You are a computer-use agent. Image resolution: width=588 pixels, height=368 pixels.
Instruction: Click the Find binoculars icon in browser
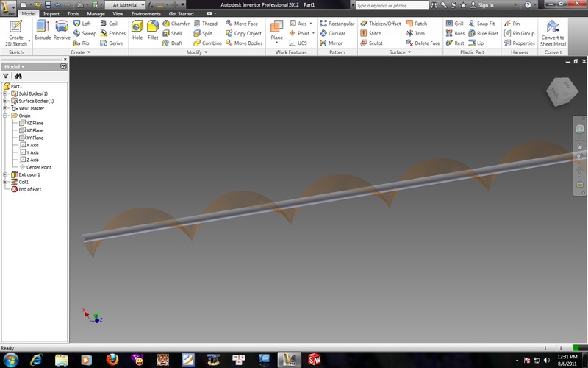click(x=18, y=76)
